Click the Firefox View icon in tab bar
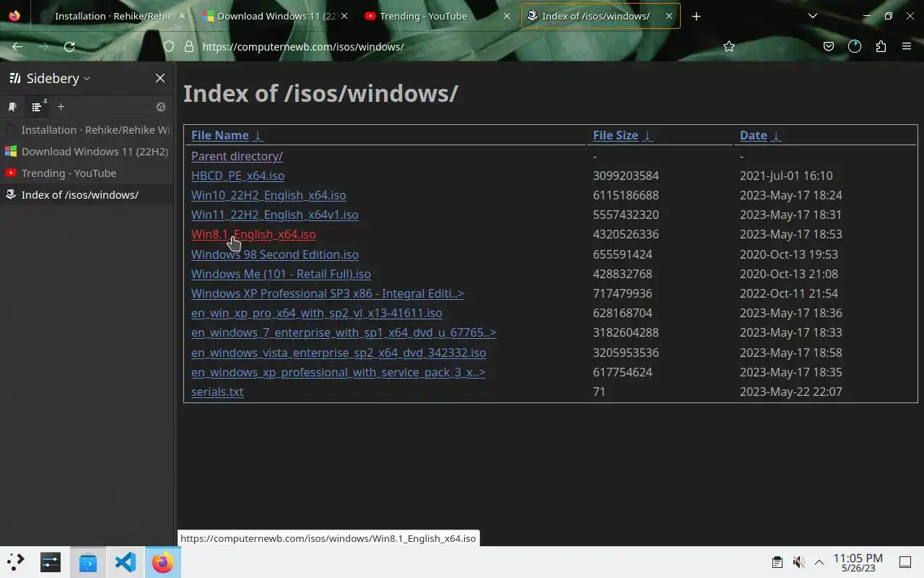Screen dimensions: 924x578 14,16
